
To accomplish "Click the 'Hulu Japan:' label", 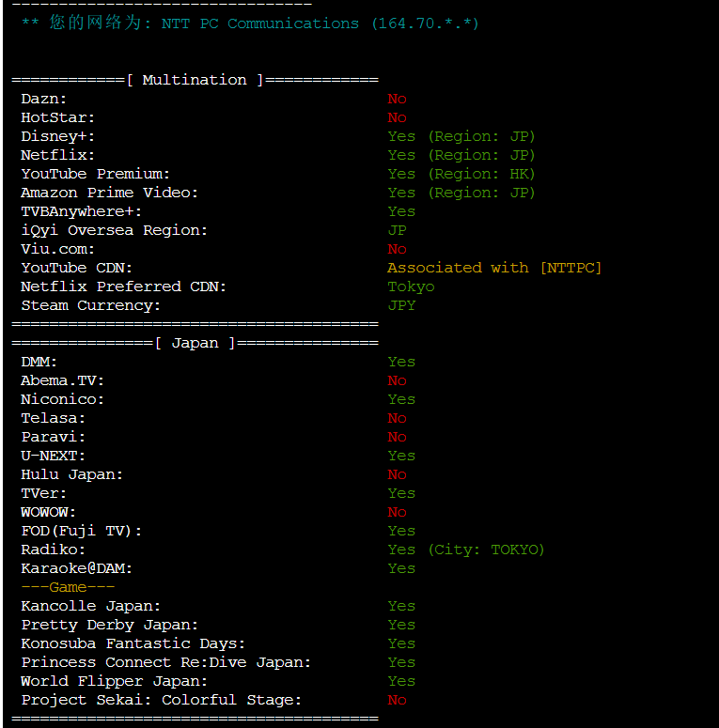I will tap(72, 474).
